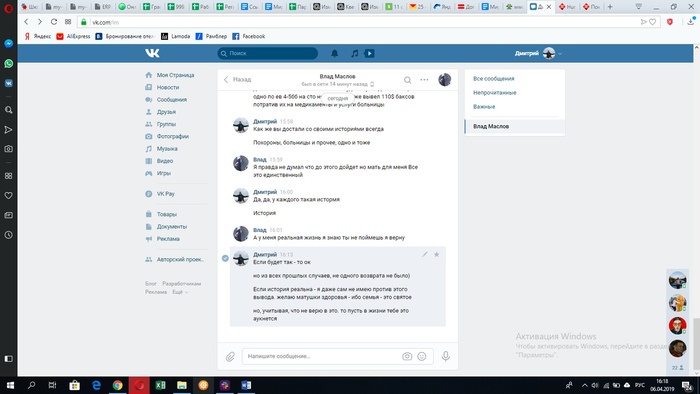Reload the page in Opera
Viewport: 700px width, 394px height.
click(54, 21)
